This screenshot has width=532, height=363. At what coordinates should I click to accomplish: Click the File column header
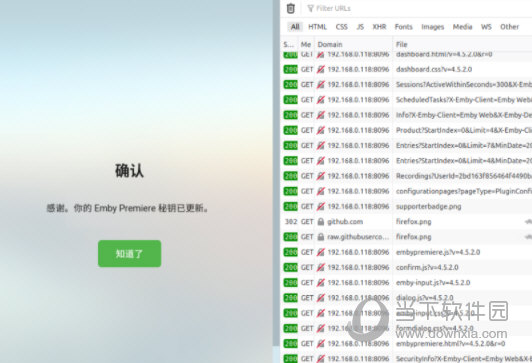[x=462, y=44]
